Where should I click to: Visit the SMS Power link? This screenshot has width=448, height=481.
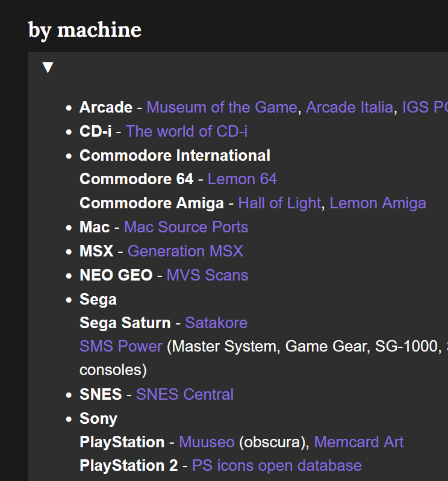(x=121, y=346)
